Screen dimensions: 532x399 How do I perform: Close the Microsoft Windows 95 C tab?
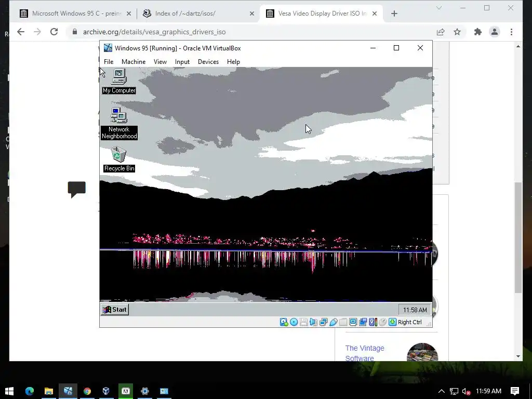(129, 14)
